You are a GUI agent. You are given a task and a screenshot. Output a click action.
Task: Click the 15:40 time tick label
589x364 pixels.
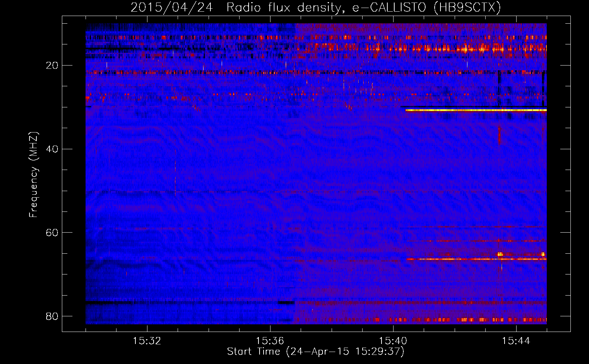(x=393, y=341)
